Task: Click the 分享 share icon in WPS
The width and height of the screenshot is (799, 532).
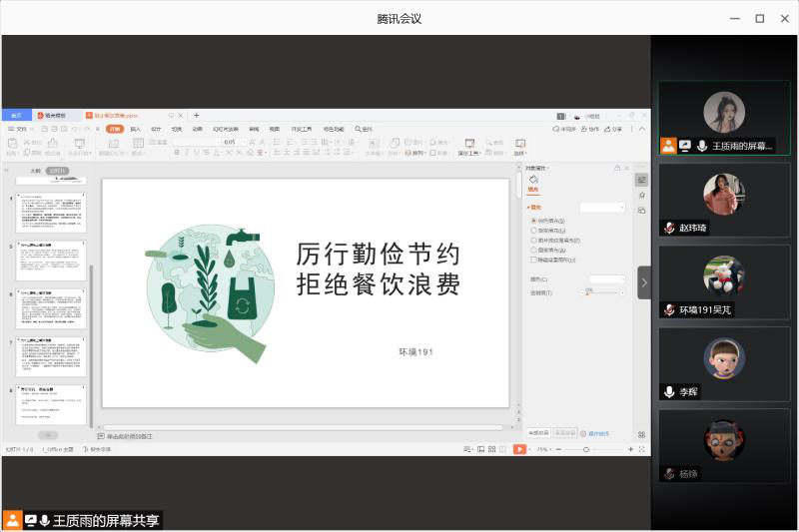Action: tap(613, 129)
